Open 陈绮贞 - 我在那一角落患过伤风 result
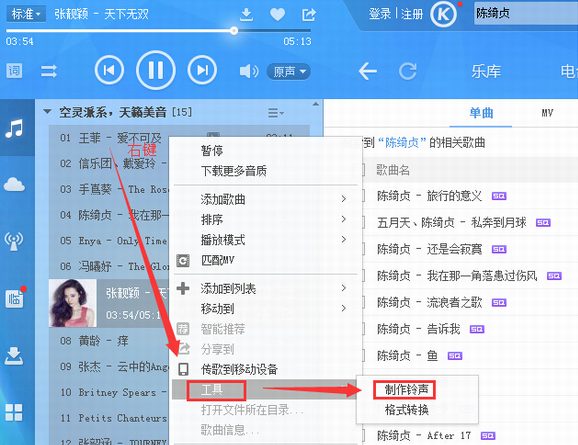The image size is (578, 445). tap(457, 276)
